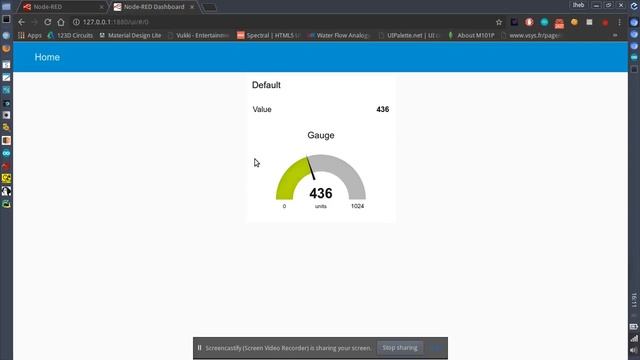Open the Apps grid shortcut
The height and width of the screenshot is (360, 640).
coord(30,36)
